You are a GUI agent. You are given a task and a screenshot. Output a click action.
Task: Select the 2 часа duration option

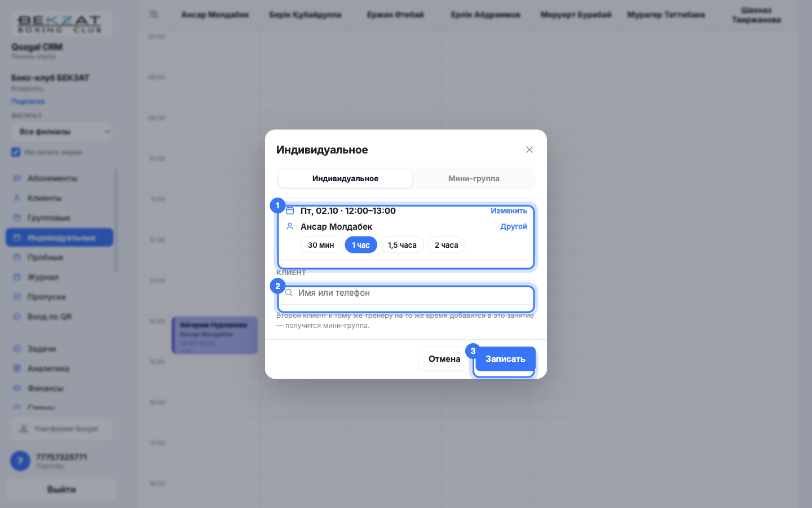446,245
